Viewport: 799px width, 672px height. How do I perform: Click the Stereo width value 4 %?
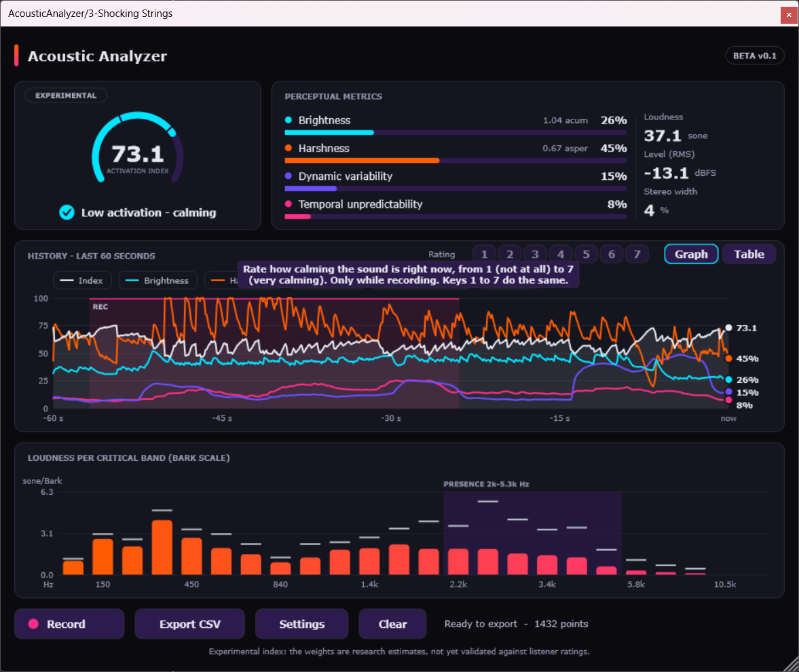[x=656, y=210]
